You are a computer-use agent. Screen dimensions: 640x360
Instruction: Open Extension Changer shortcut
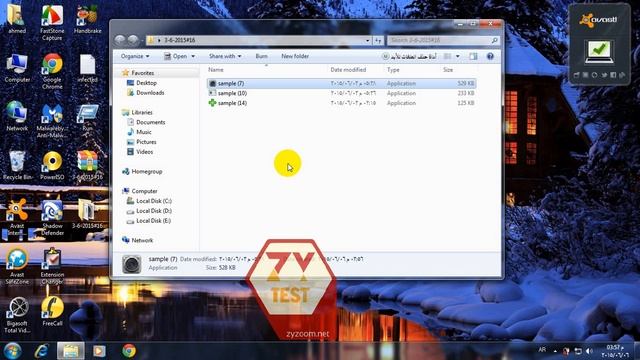pyautogui.click(x=52, y=267)
